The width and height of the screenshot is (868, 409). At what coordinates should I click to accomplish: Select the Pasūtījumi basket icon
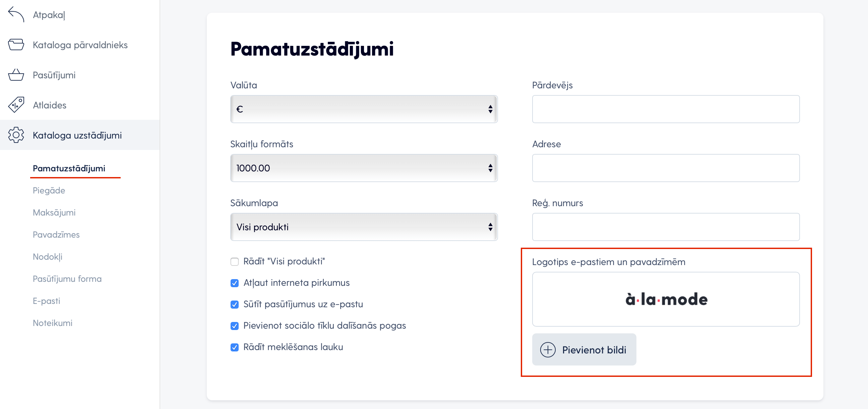click(x=16, y=75)
